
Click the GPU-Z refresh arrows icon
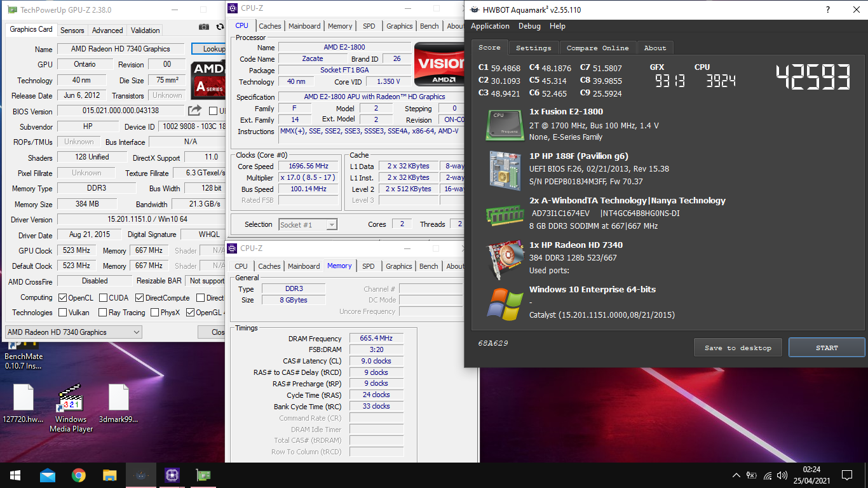[x=220, y=27]
